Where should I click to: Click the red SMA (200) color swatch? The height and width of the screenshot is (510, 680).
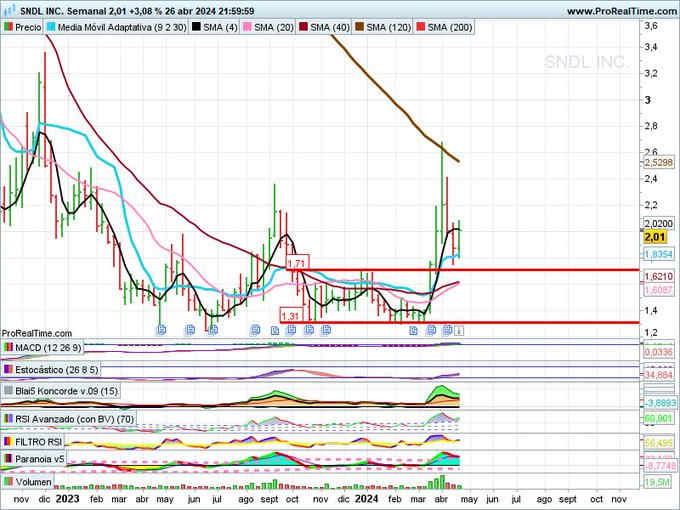(421, 27)
